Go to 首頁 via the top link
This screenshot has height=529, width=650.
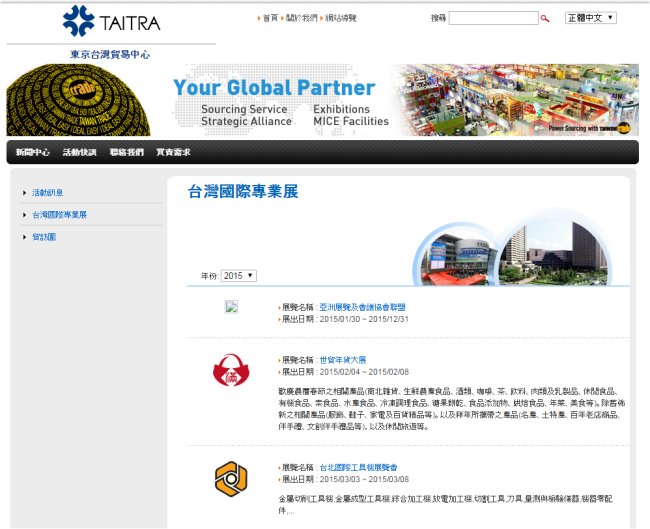pos(270,18)
